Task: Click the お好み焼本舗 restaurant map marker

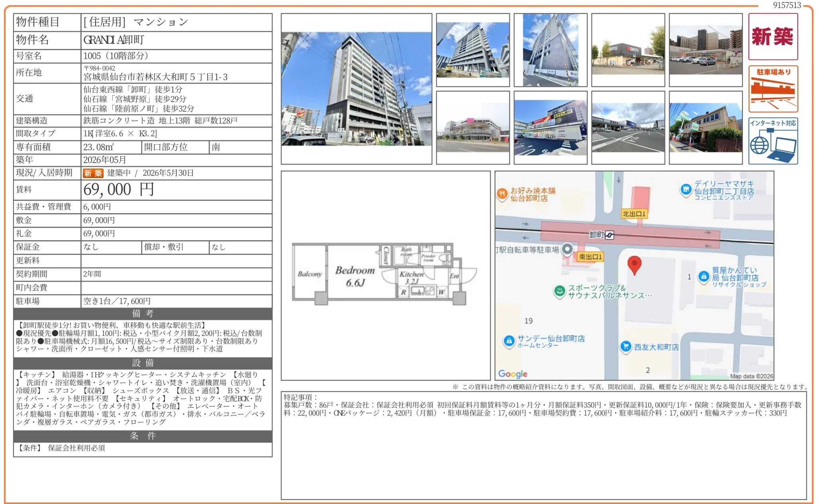Action: 502,194
